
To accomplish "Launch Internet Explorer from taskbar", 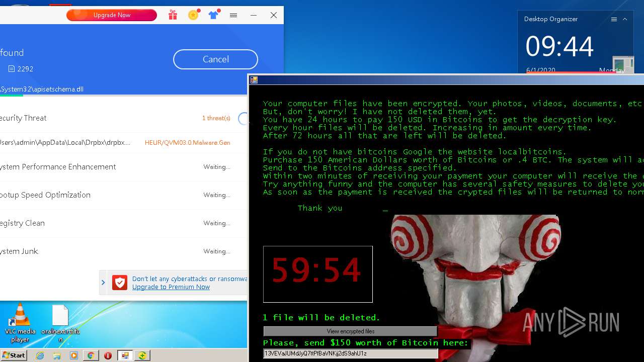I will coord(40,355).
